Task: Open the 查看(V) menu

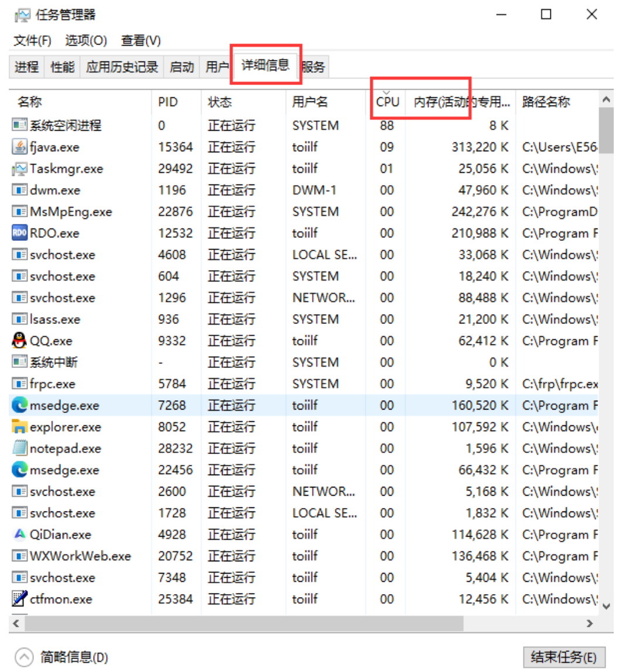Action: pyautogui.click(x=141, y=40)
